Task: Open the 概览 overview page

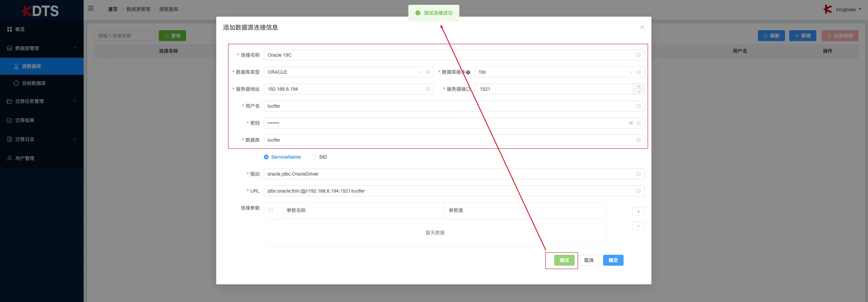Action: [20, 29]
